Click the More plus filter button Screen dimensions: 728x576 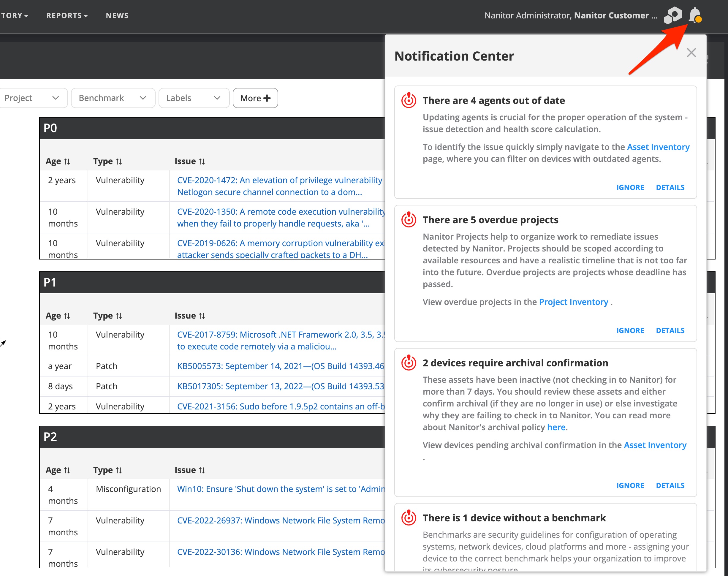(x=255, y=98)
